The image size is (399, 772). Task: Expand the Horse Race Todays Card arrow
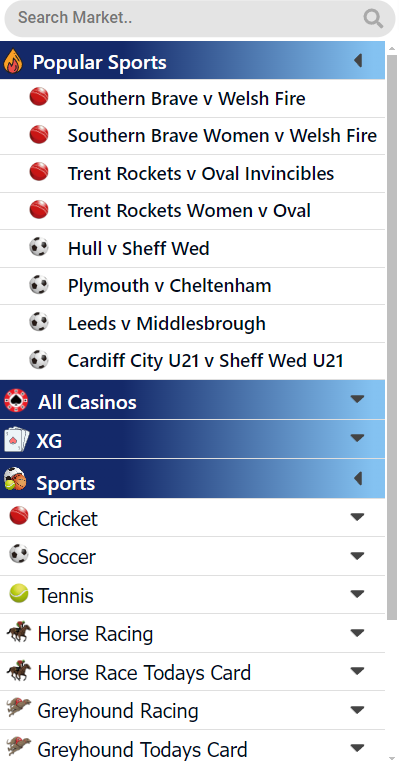357,671
